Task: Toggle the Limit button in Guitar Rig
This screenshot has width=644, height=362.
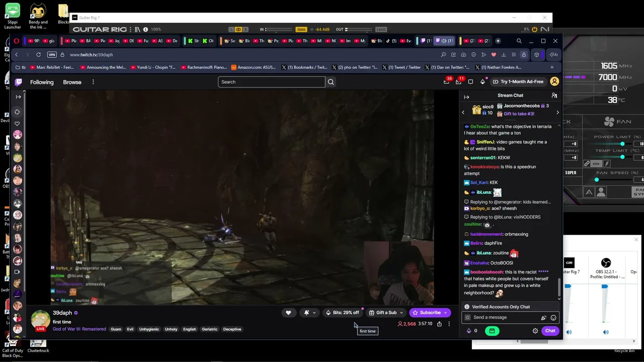Action: click(x=381, y=30)
